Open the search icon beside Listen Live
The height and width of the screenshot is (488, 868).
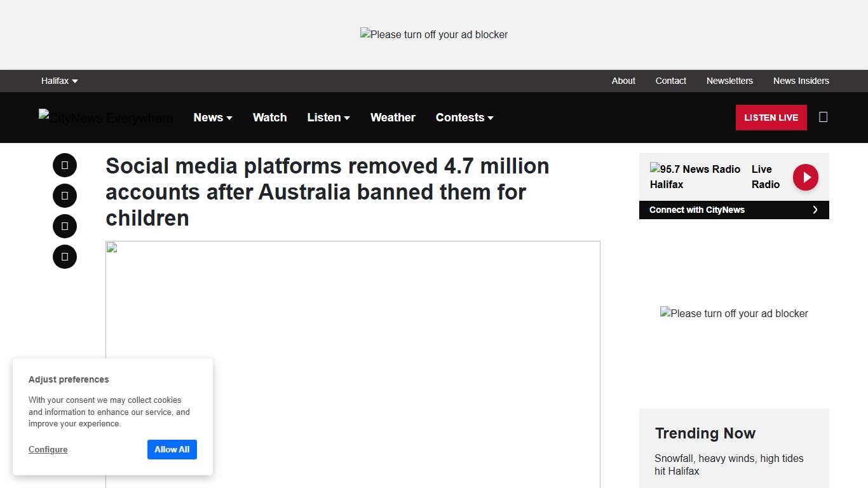824,117
